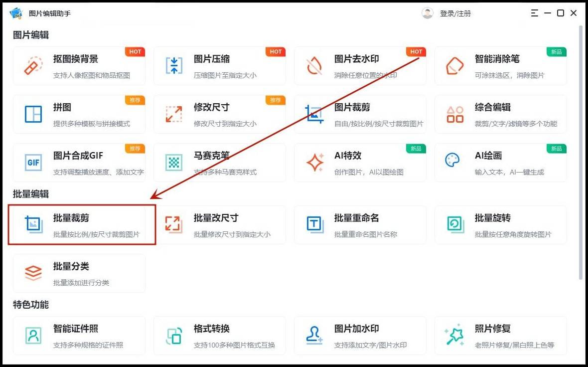Open the 智能消除笔 eraser icon
Image resolution: width=588 pixels, height=367 pixels.
click(454, 66)
